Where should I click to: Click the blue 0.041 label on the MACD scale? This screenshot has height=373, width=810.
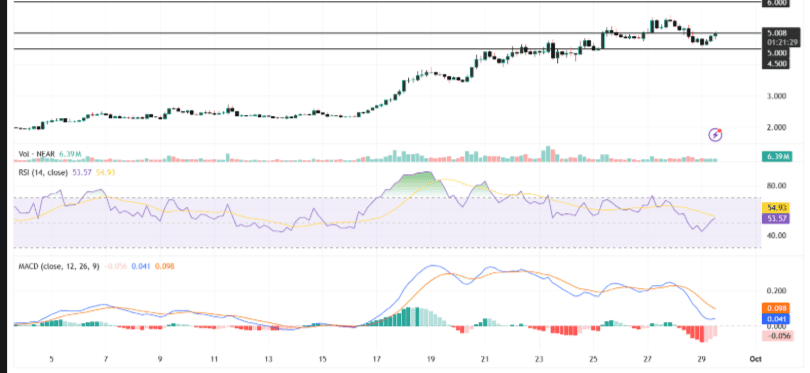click(x=776, y=319)
